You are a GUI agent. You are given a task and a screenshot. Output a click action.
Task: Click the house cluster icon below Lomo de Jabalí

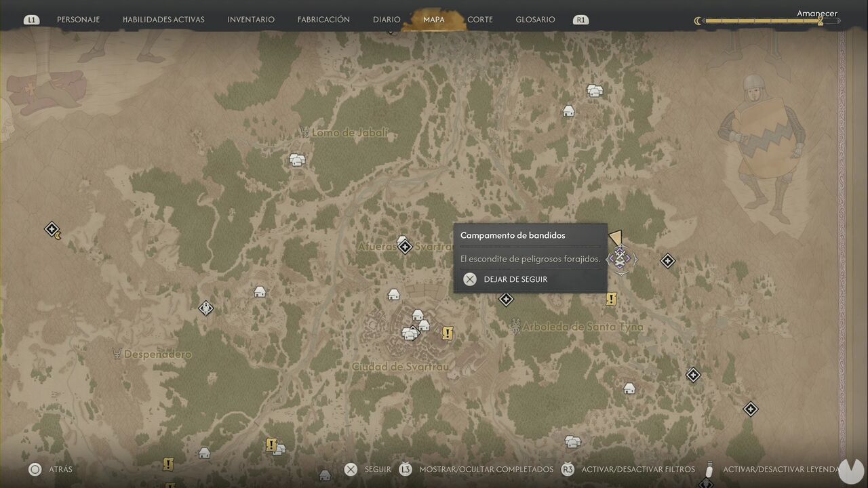[x=297, y=160]
